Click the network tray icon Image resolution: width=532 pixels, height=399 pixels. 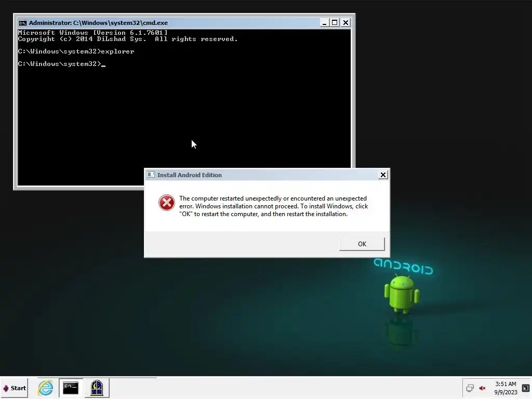(x=470, y=388)
